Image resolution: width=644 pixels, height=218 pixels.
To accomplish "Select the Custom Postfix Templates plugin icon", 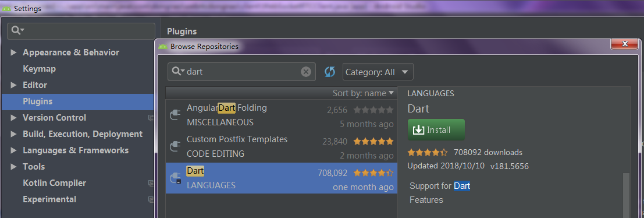I will [175, 146].
